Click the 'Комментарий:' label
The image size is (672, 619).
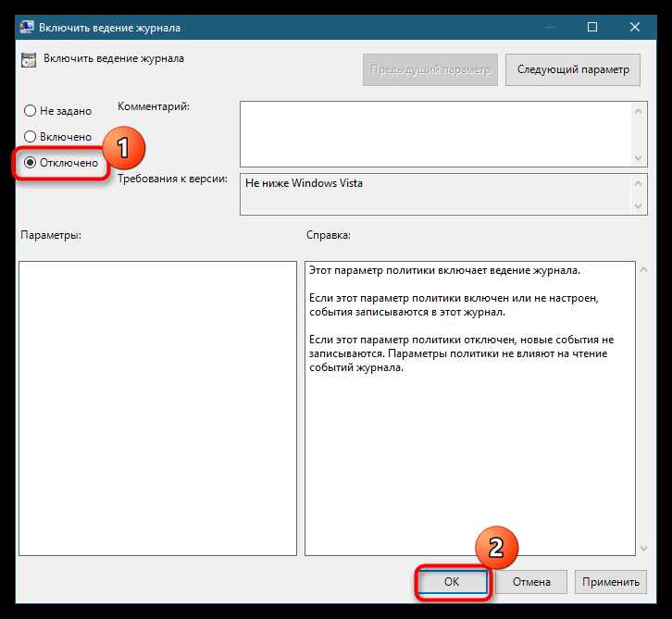[154, 106]
